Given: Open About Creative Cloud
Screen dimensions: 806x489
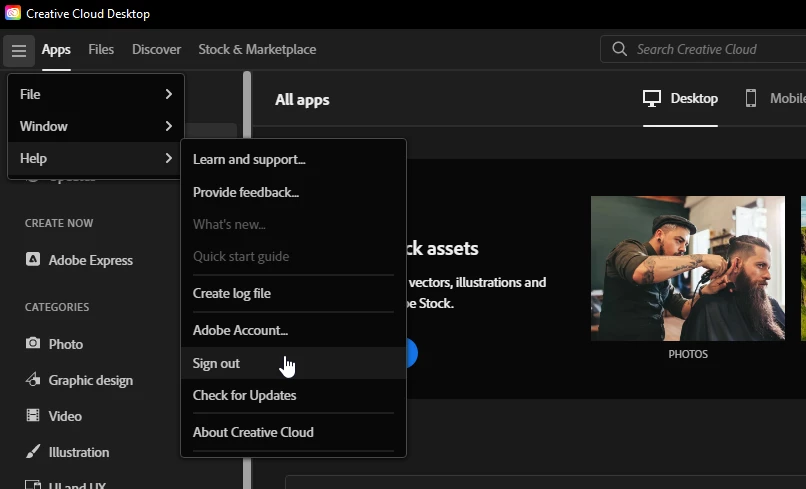Looking at the screenshot, I should [x=293, y=432].
